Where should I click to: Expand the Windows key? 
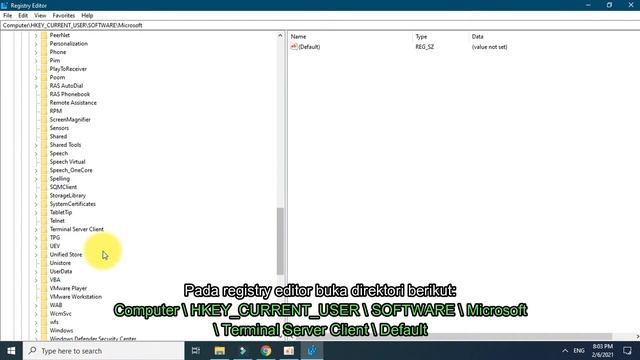pos(36,331)
